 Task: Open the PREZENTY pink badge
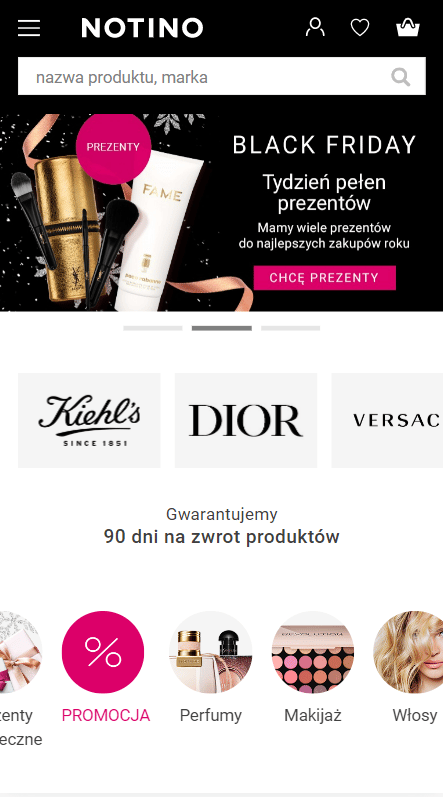pos(113,147)
